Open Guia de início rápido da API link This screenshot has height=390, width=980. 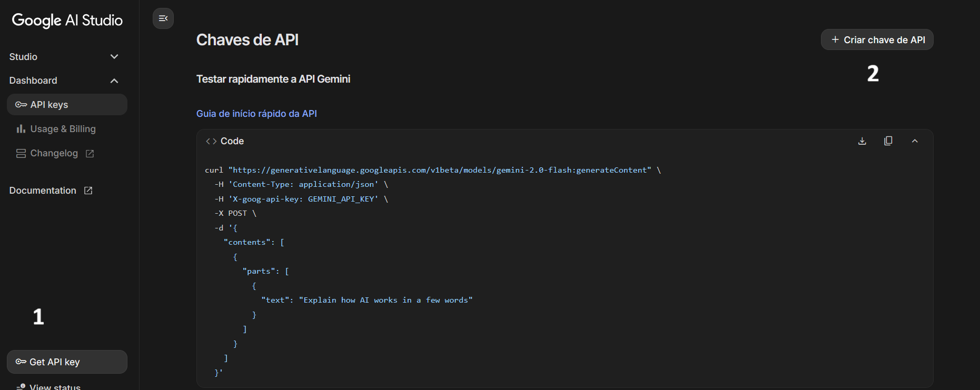(256, 114)
